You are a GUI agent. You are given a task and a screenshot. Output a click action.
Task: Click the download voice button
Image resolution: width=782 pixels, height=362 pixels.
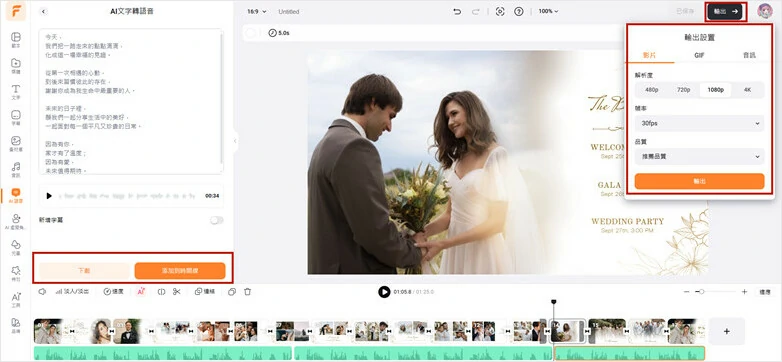coord(84,271)
